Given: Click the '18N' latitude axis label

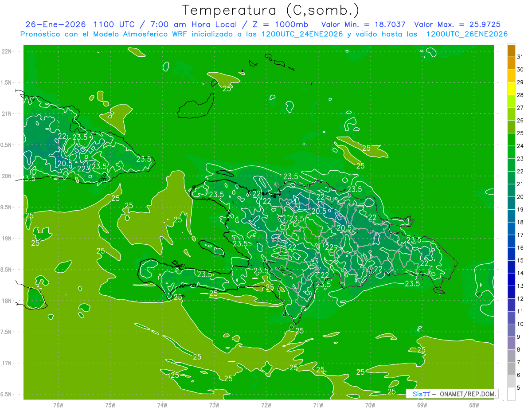Looking at the screenshot, I should [x=7, y=301].
